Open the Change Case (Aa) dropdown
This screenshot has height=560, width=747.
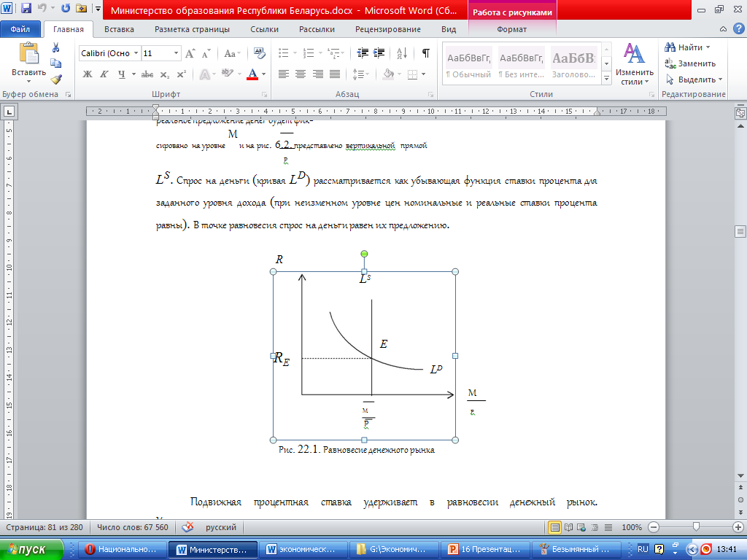click(x=232, y=53)
